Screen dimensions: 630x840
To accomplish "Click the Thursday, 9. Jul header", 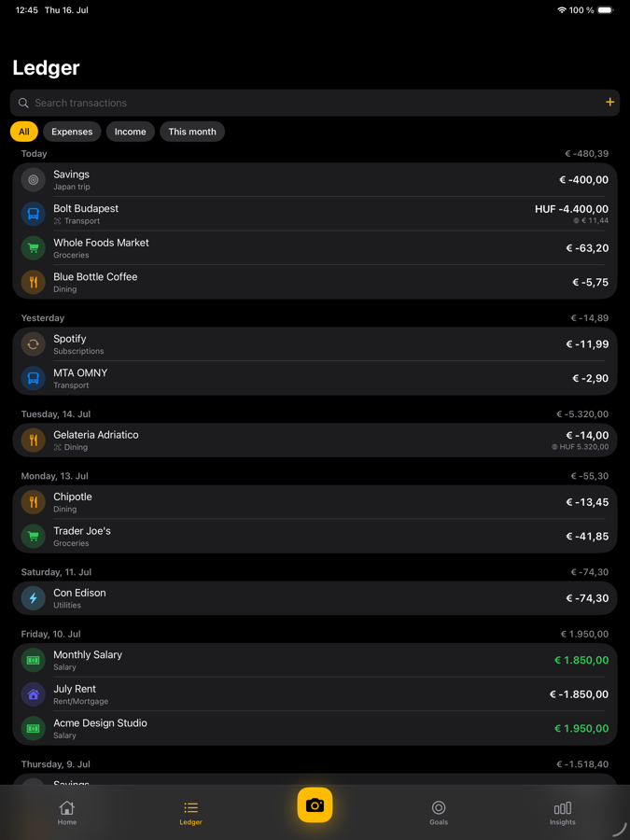I will pos(56,764).
